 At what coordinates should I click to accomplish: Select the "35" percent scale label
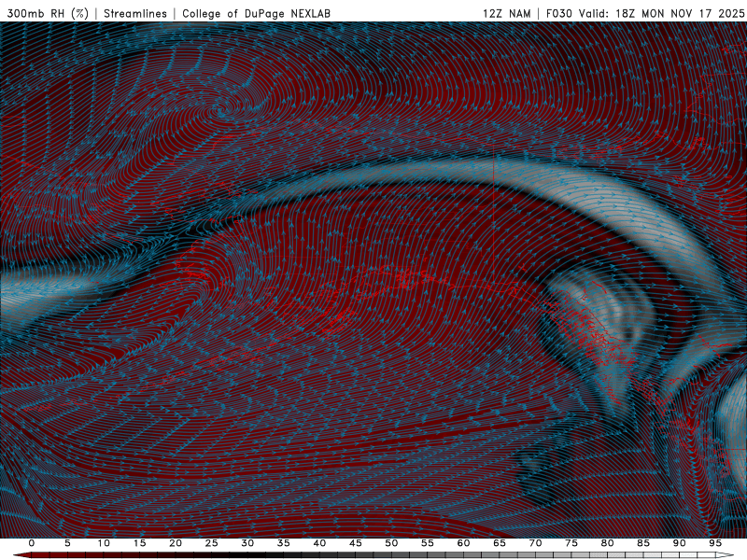[x=284, y=543]
